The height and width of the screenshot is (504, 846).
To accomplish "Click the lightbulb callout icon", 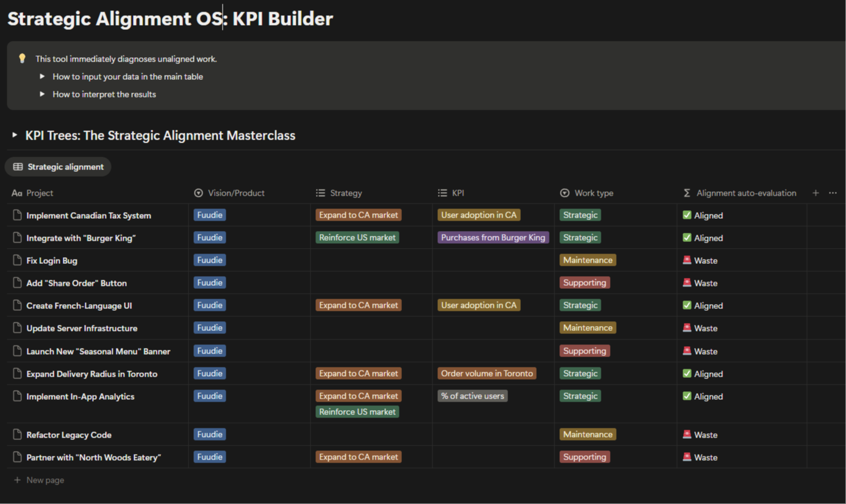I will click(x=22, y=59).
